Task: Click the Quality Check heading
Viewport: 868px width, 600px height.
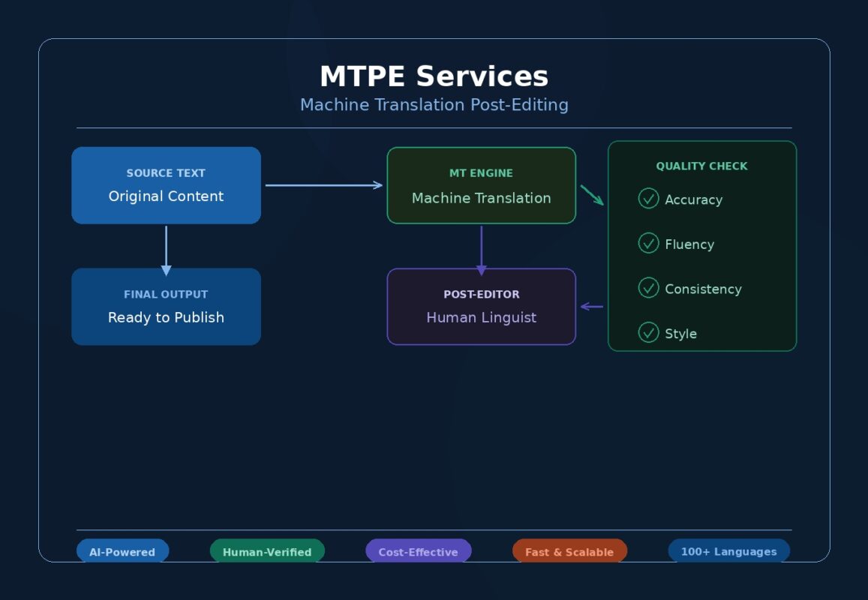Action: point(701,166)
